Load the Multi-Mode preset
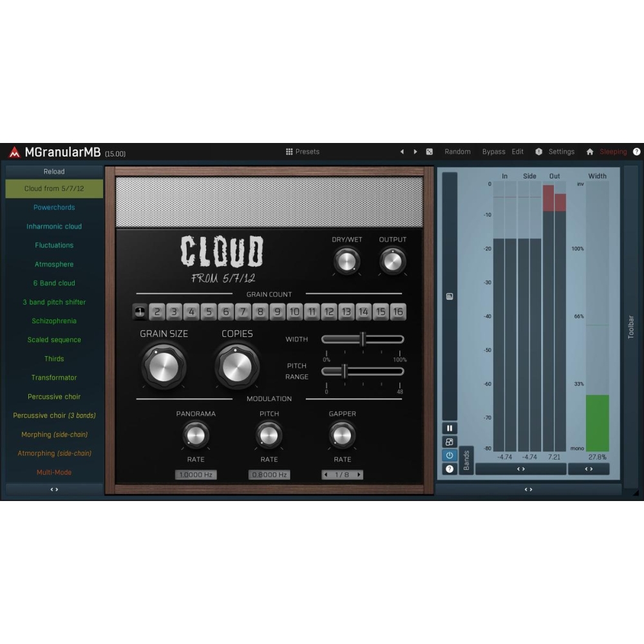Image resolution: width=644 pixels, height=644 pixels. 54,472
